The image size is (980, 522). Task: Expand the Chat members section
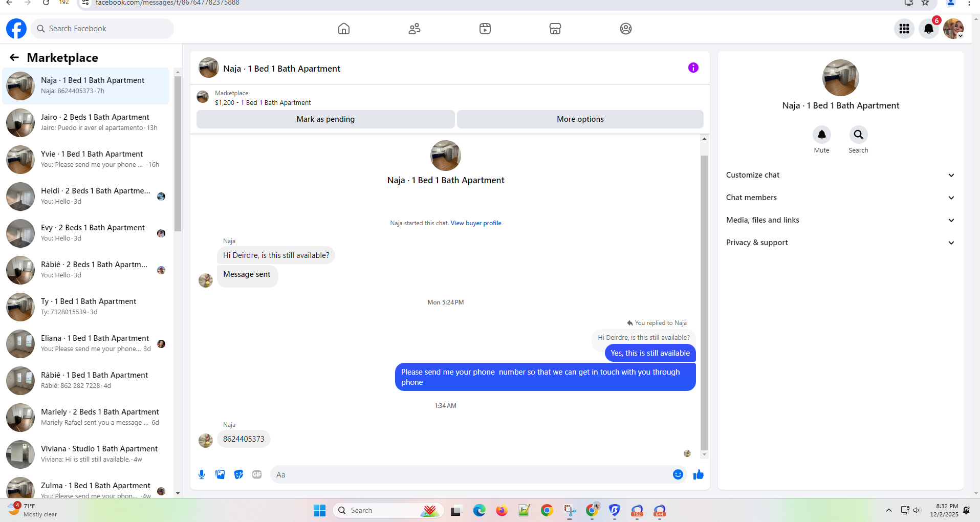[x=840, y=198]
